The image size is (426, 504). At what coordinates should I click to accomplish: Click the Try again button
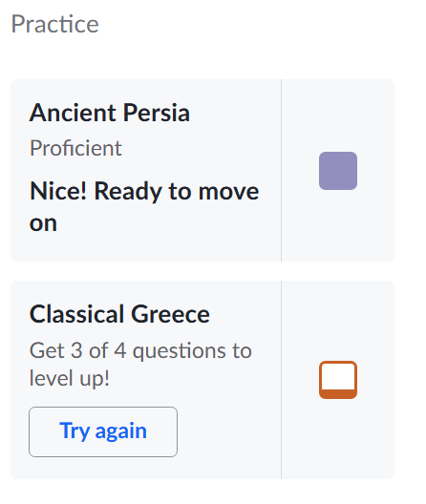coord(103,431)
